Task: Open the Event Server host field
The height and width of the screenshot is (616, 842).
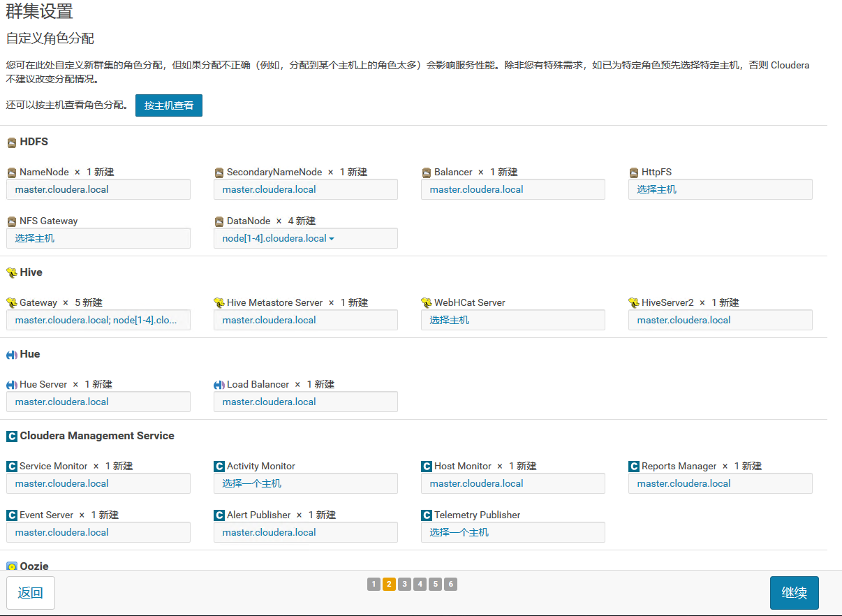Action: 98,532
